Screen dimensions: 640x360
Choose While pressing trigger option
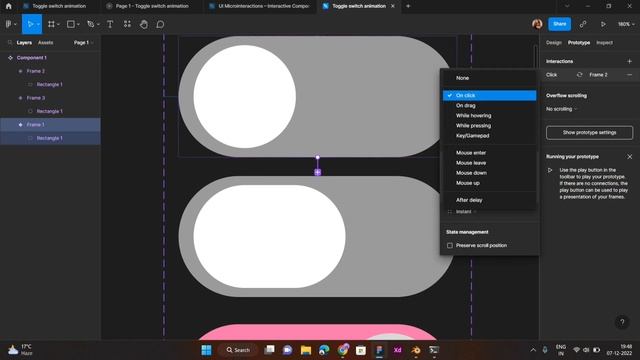pos(489,126)
